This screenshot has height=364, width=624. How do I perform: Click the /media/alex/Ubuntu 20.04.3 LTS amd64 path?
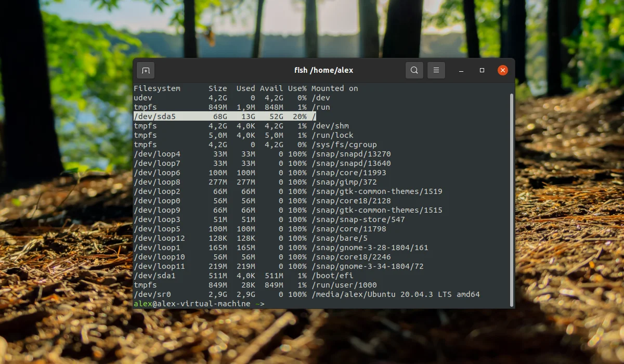pos(396,294)
